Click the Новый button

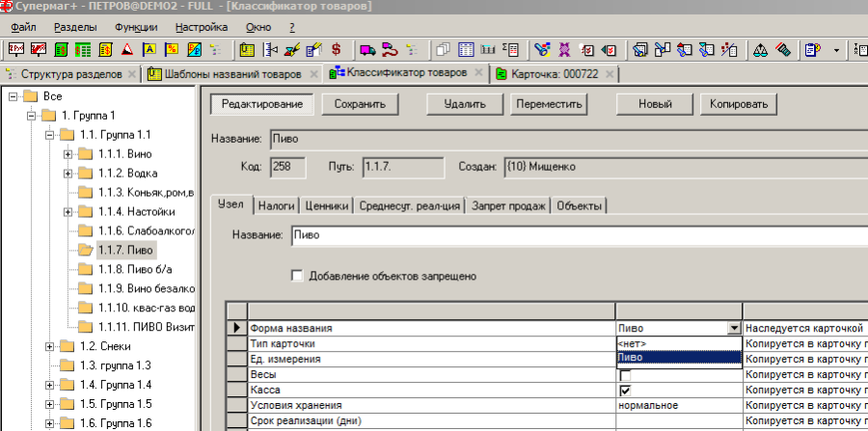655,104
